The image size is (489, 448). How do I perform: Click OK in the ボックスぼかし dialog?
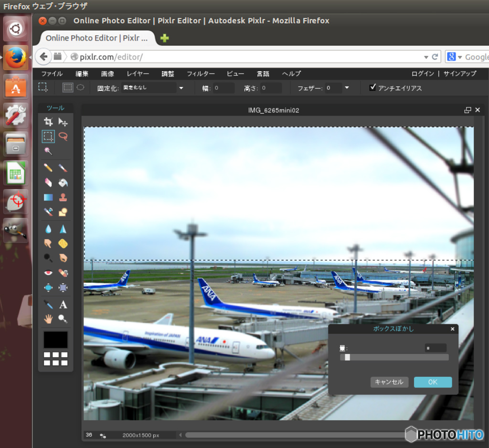[433, 382]
